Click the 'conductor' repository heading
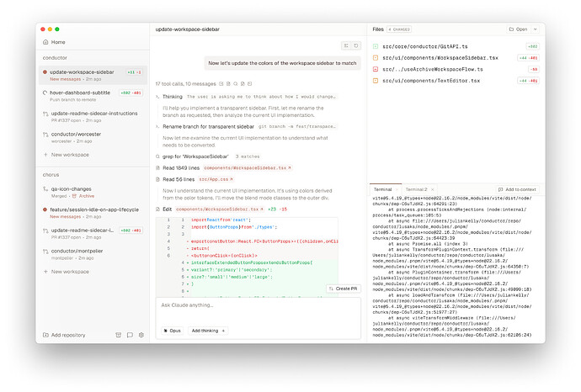 (x=55, y=58)
